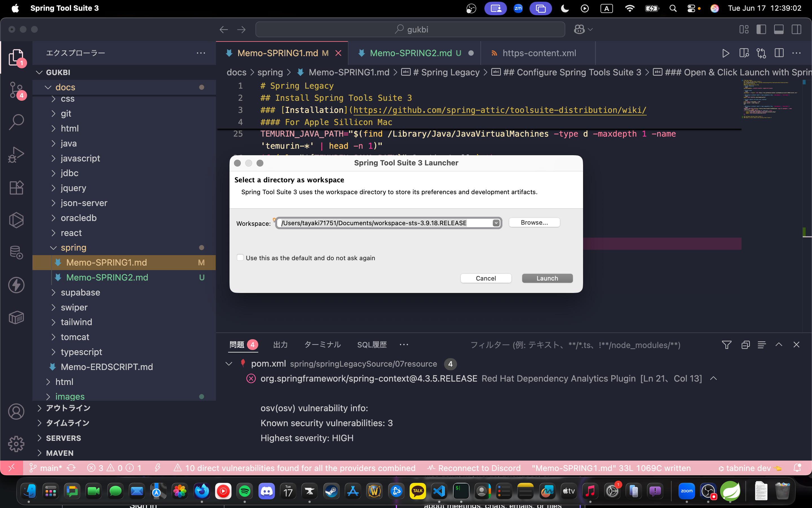Expand the MAVEN section
Screen dimensions: 812x508
(39, 453)
